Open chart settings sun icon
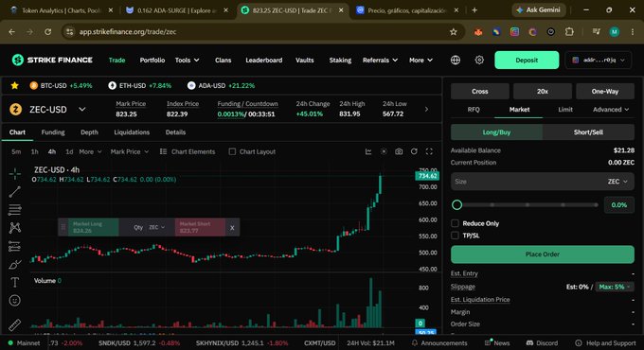The width and height of the screenshot is (644, 350). point(384,151)
